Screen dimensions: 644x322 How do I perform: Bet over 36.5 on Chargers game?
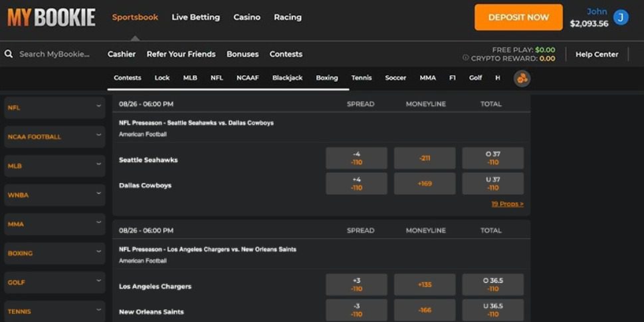click(493, 285)
